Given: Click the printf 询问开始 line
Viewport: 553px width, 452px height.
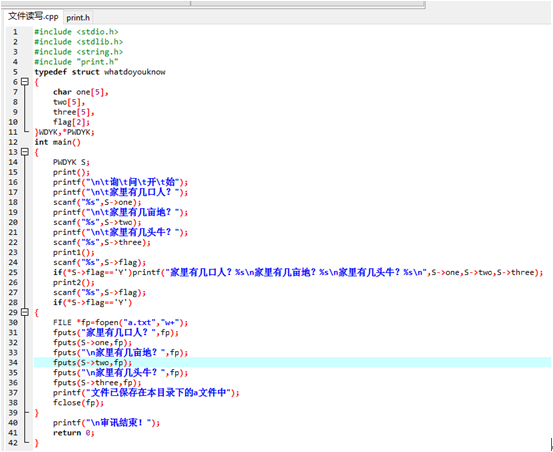Looking at the screenshot, I should [121, 182].
